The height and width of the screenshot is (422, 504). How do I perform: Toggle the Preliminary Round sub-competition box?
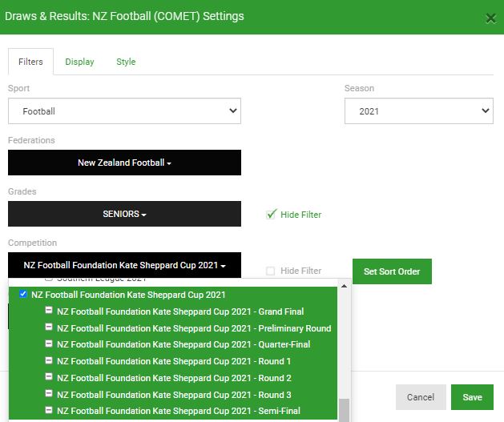click(x=49, y=327)
